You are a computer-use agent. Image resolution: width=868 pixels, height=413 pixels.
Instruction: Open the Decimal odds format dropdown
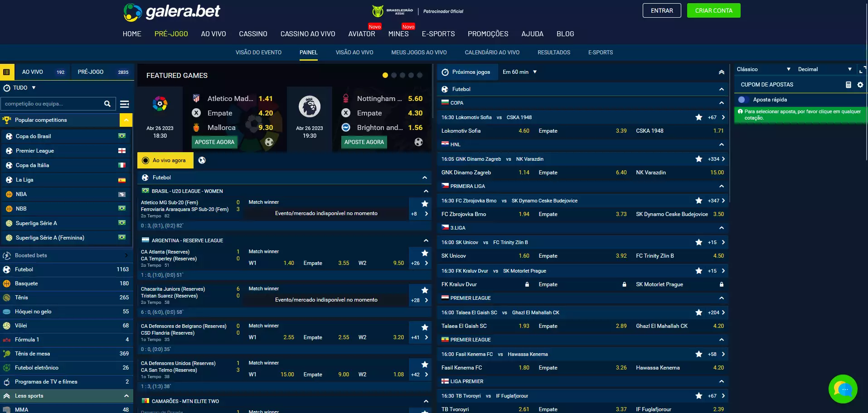824,69
